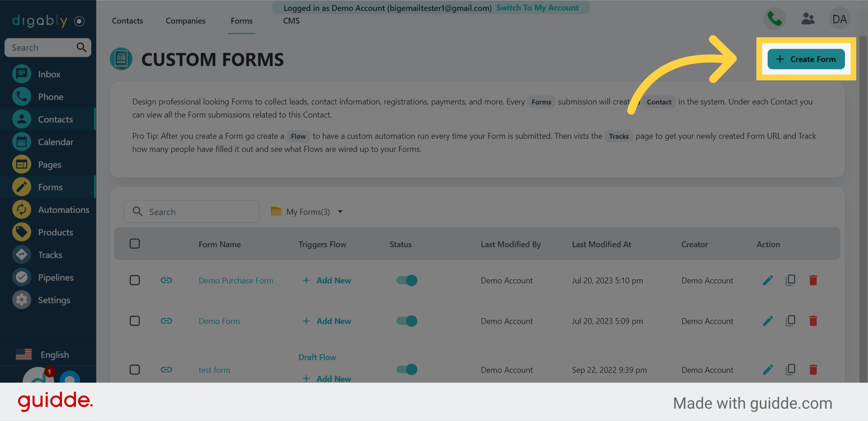Click the green phone call icon in header

775,19
